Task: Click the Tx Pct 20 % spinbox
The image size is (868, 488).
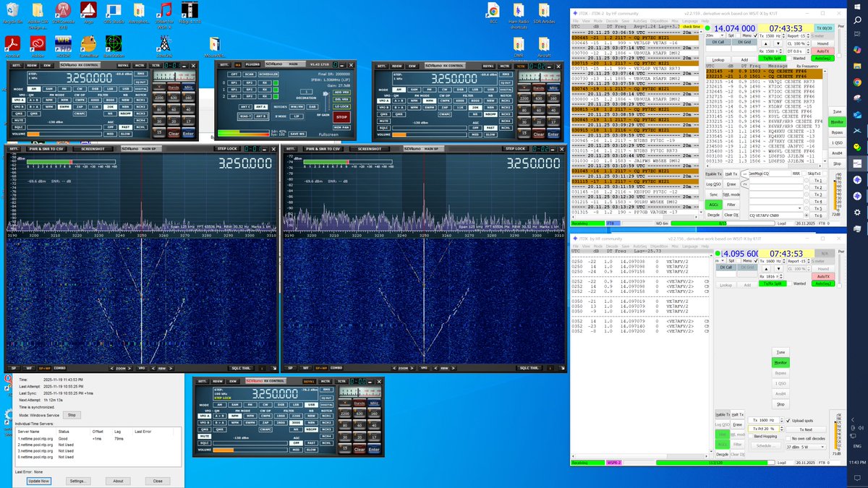Action: pyautogui.click(x=765, y=429)
